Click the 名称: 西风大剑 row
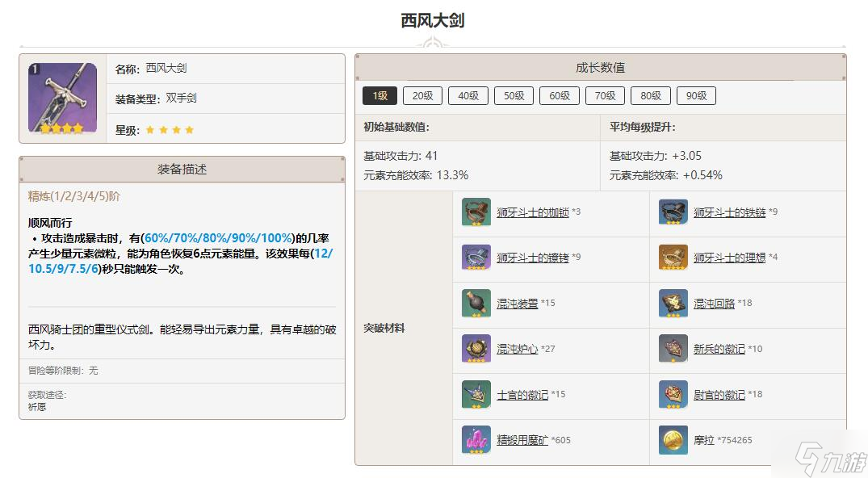This screenshot has width=868, height=478. [x=225, y=69]
